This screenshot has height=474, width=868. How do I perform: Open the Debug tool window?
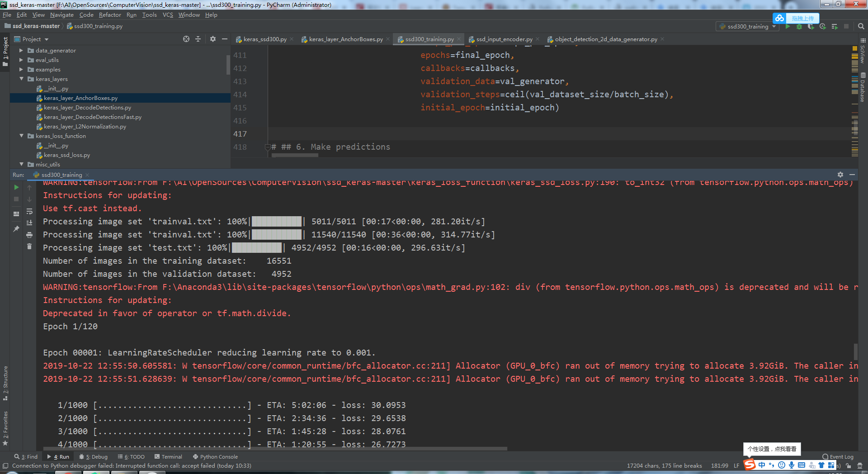(x=93, y=457)
